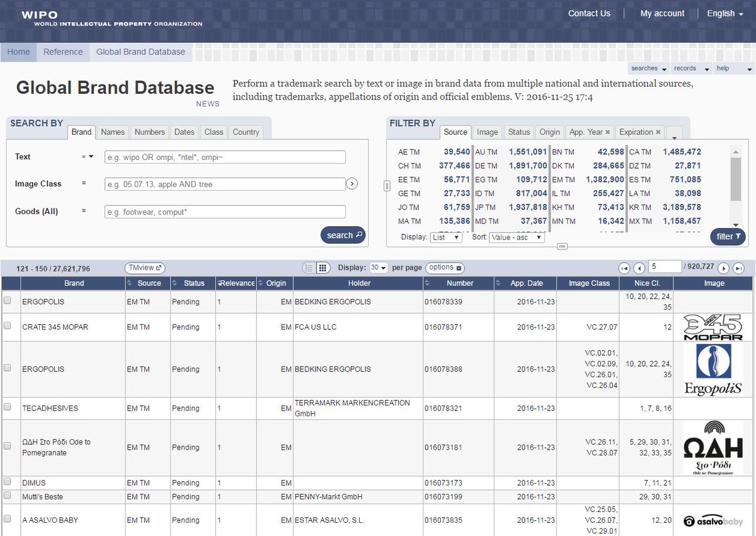756x536 pixels.
Task: Open the Class search tab
Action: pyautogui.click(x=214, y=132)
